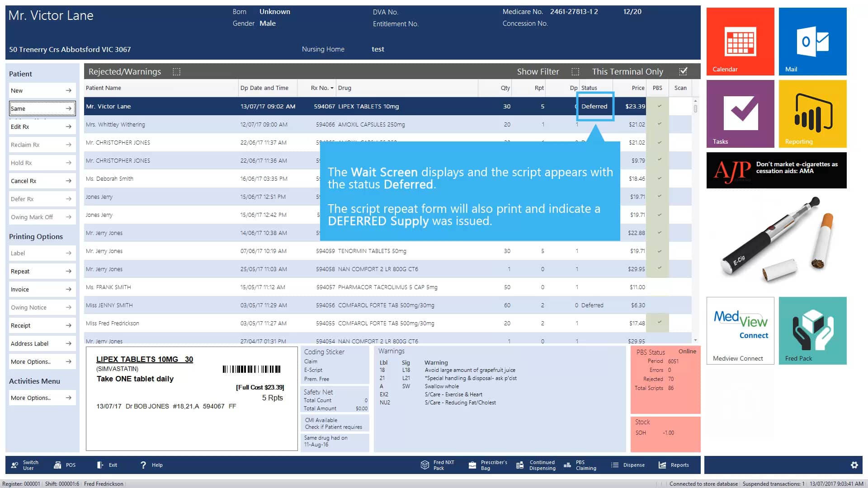Open PBS Claiming
868x488 pixels.
(x=581, y=465)
